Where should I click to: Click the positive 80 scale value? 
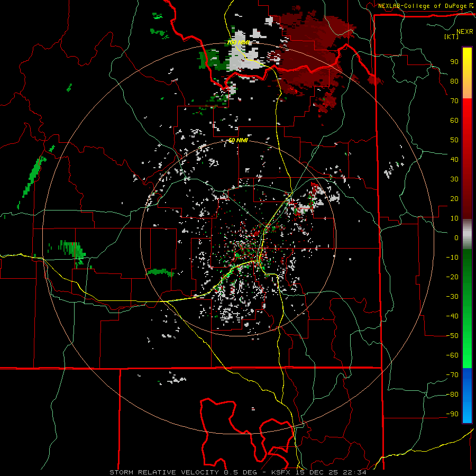point(454,81)
